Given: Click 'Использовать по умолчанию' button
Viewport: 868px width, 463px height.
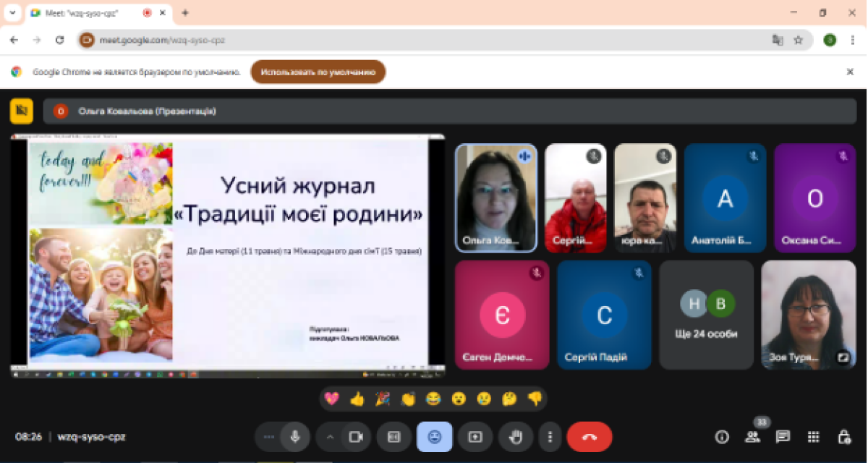Looking at the screenshot, I should click(318, 72).
